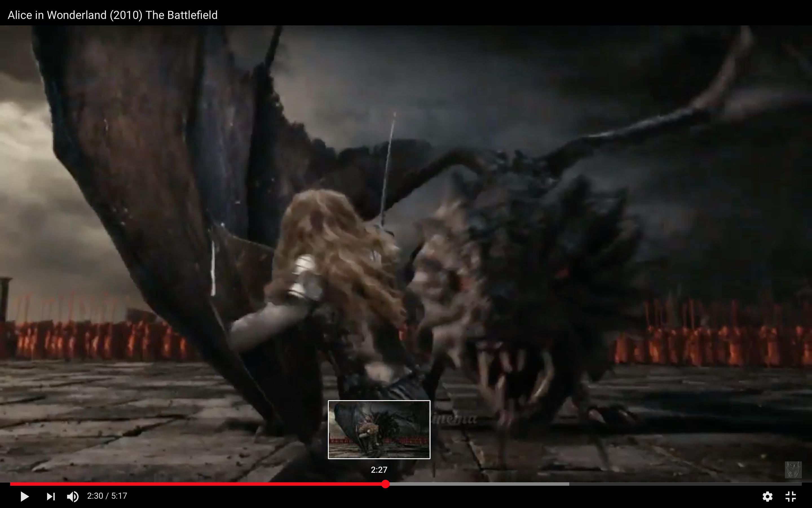
Task: Mute the video volume
Action: pos(73,496)
